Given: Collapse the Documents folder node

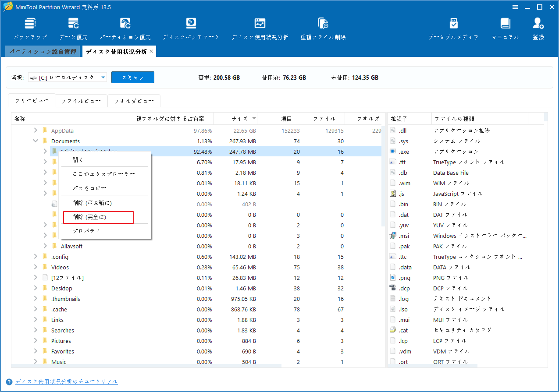Looking at the screenshot, I should click(36, 141).
